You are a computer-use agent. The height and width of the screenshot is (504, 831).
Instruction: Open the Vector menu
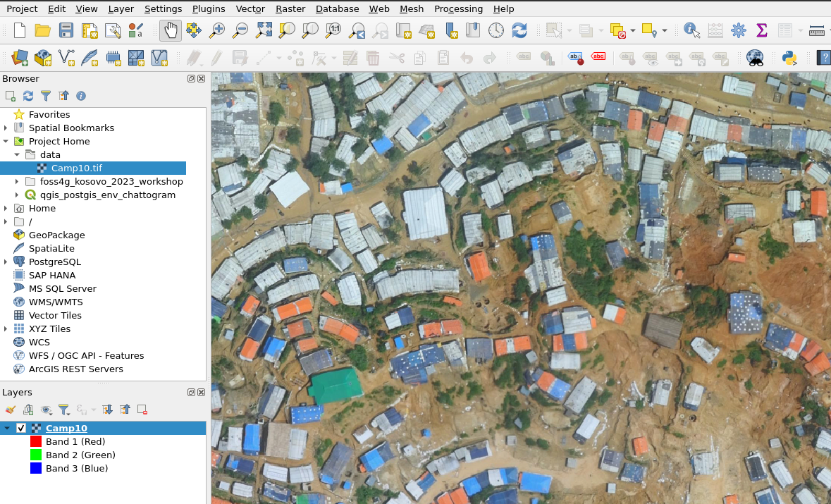[x=250, y=9]
